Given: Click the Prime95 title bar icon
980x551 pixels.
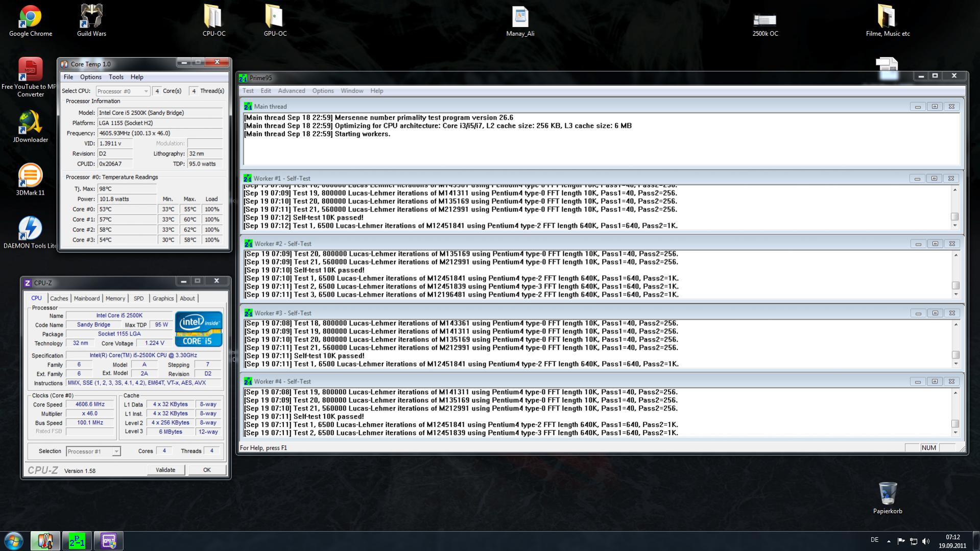Looking at the screenshot, I should (x=244, y=78).
